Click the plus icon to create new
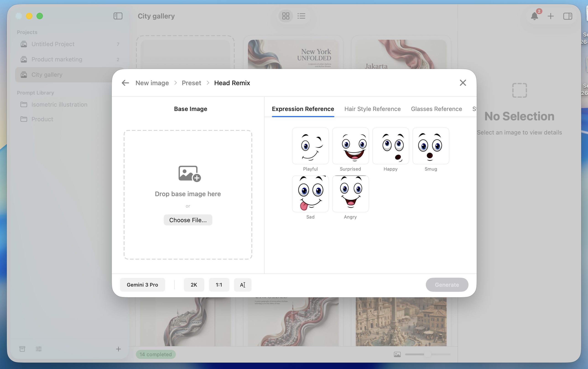 [551, 16]
